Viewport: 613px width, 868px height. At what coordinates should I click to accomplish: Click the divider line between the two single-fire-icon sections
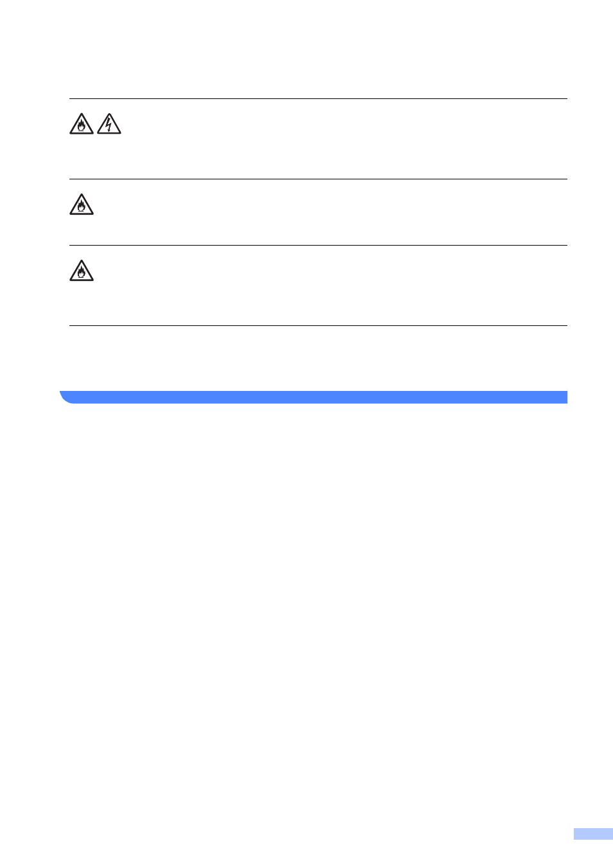coord(318,245)
